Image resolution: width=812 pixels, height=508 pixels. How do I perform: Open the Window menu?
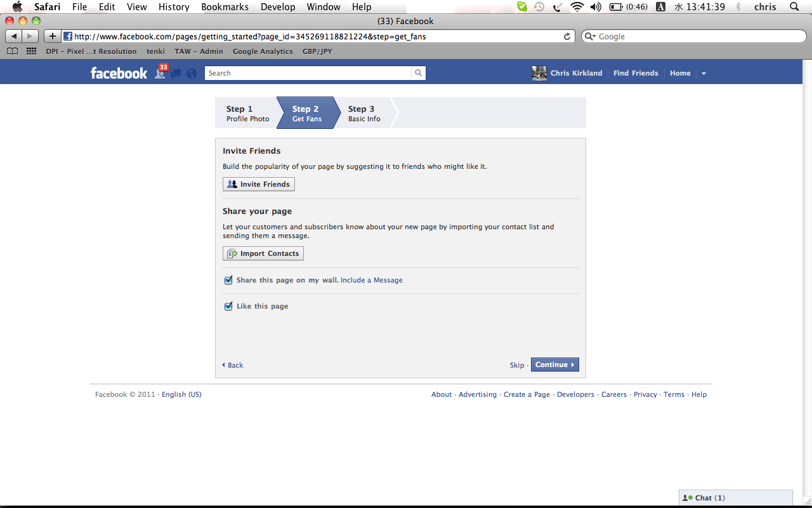coord(324,6)
